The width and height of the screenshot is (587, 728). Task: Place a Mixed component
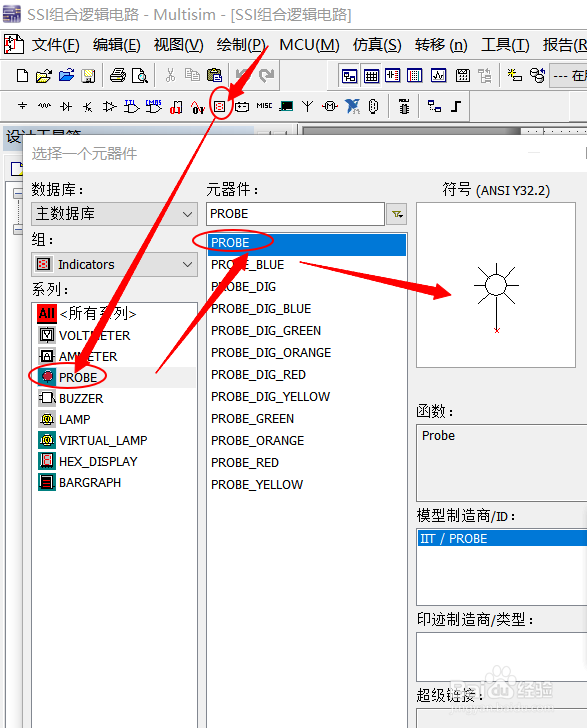(x=198, y=107)
